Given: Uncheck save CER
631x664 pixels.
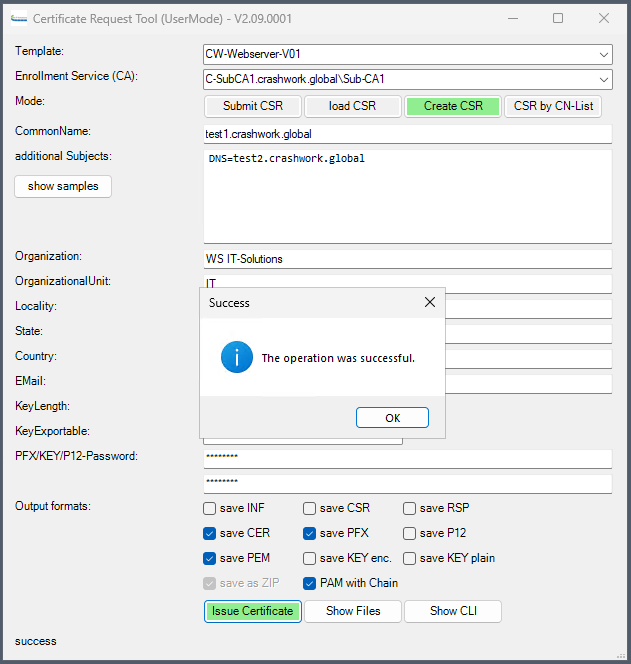Looking at the screenshot, I should [210, 533].
